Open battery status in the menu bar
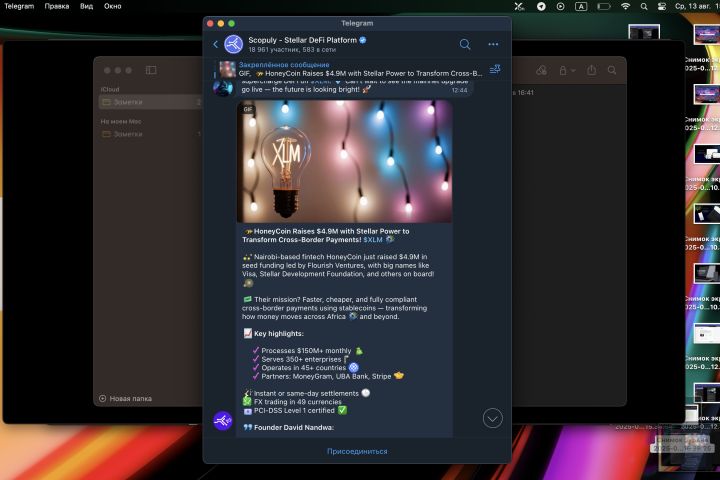720x480 pixels. click(603, 6)
